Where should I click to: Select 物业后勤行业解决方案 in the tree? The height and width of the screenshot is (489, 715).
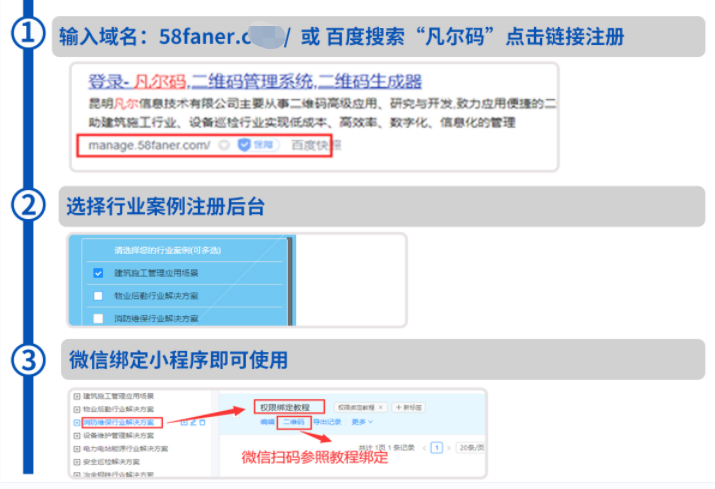pos(118,409)
